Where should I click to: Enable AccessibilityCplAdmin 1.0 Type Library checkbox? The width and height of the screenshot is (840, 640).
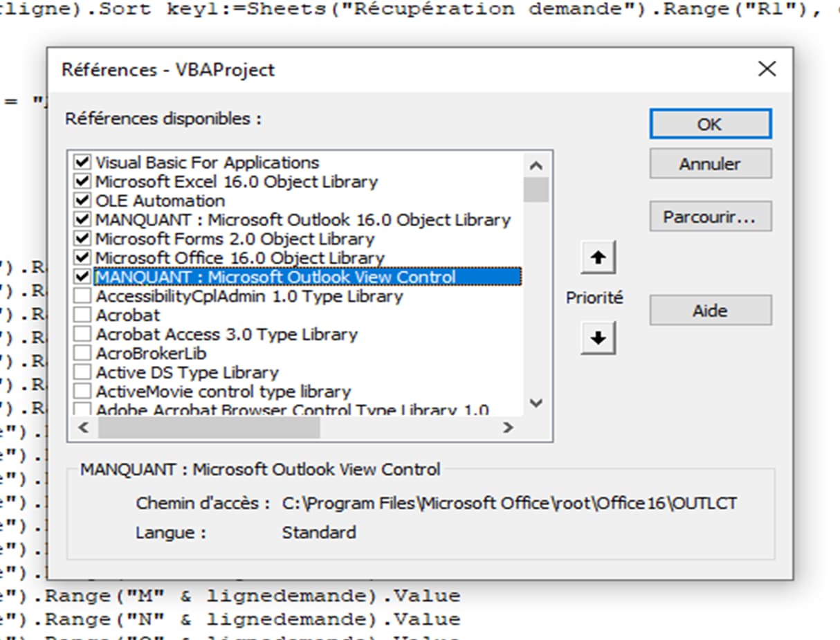[82, 296]
